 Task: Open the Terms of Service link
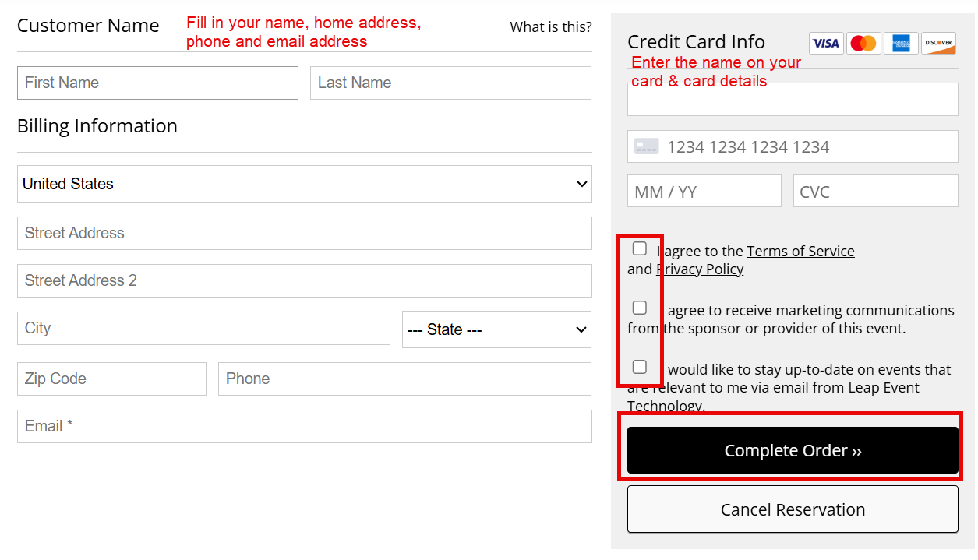pyautogui.click(x=800, y=251)
